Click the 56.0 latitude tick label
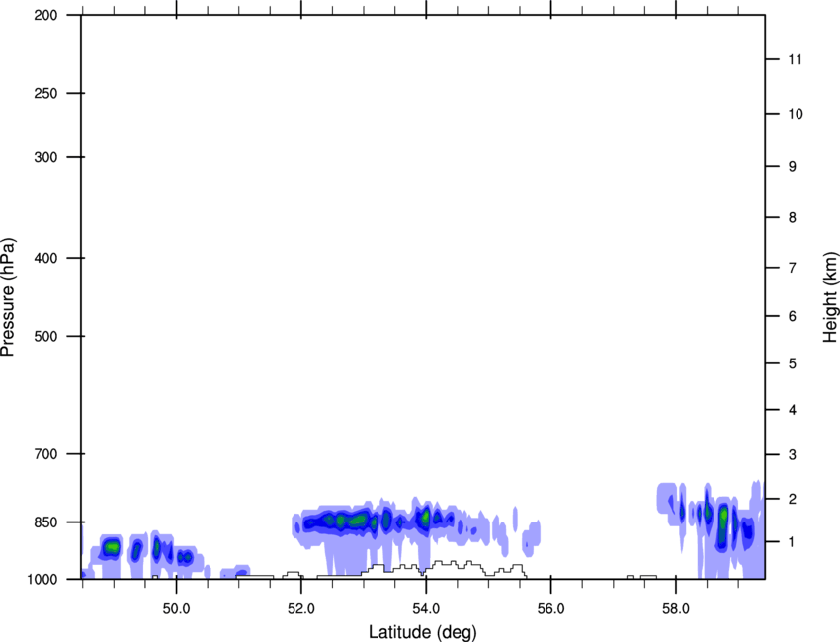This screenshot has height=642, width=840. point(550,609)
